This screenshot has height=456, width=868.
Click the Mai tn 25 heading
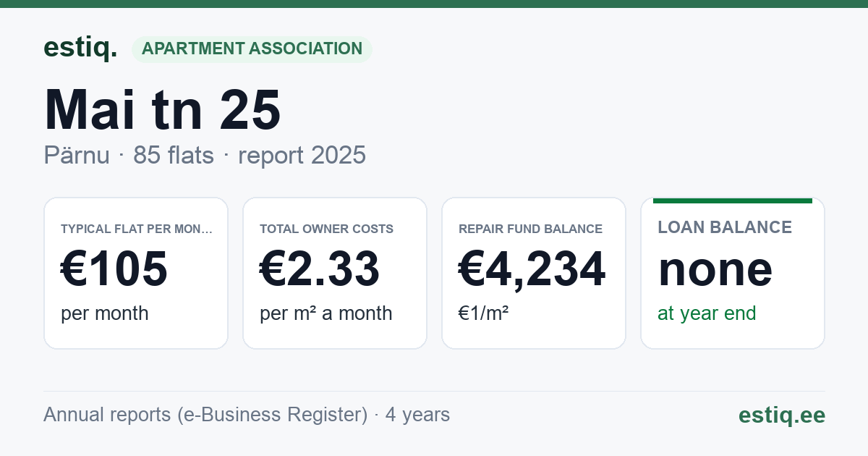(163, 110)
